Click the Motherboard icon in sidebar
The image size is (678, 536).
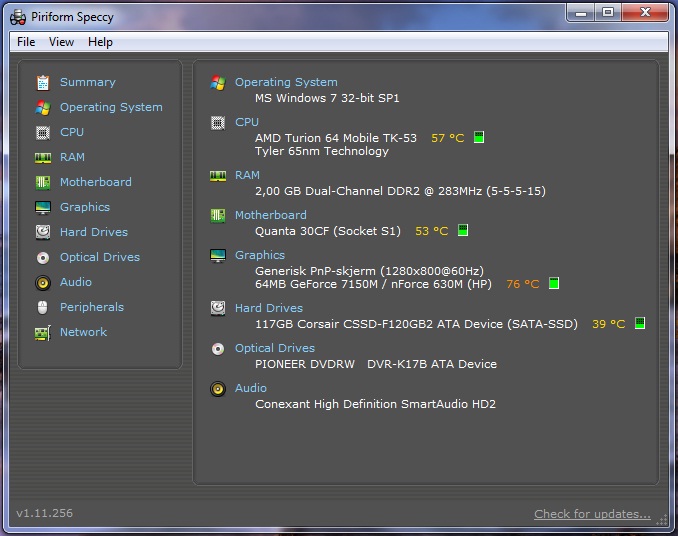(x=43, y=182)
